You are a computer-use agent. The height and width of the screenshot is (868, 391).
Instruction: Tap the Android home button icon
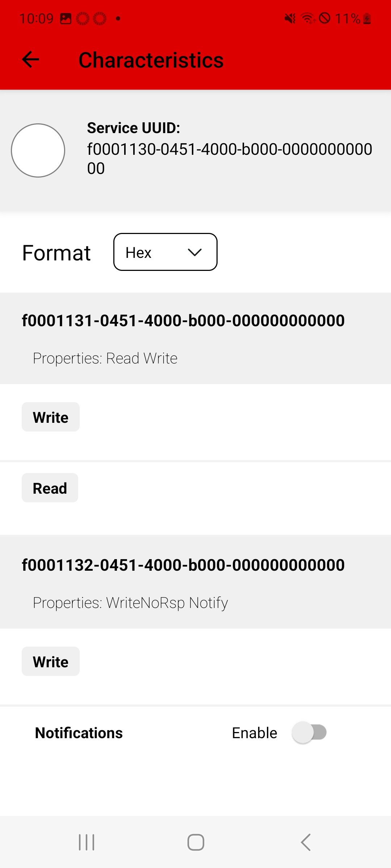[195, 842]
